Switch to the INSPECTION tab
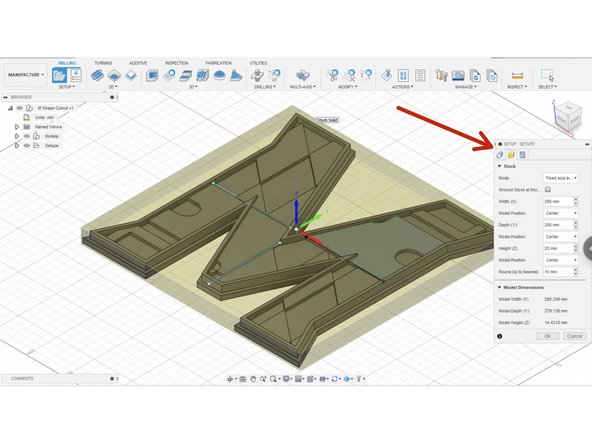Screen dimensions: 592x444 pos(177,63)
